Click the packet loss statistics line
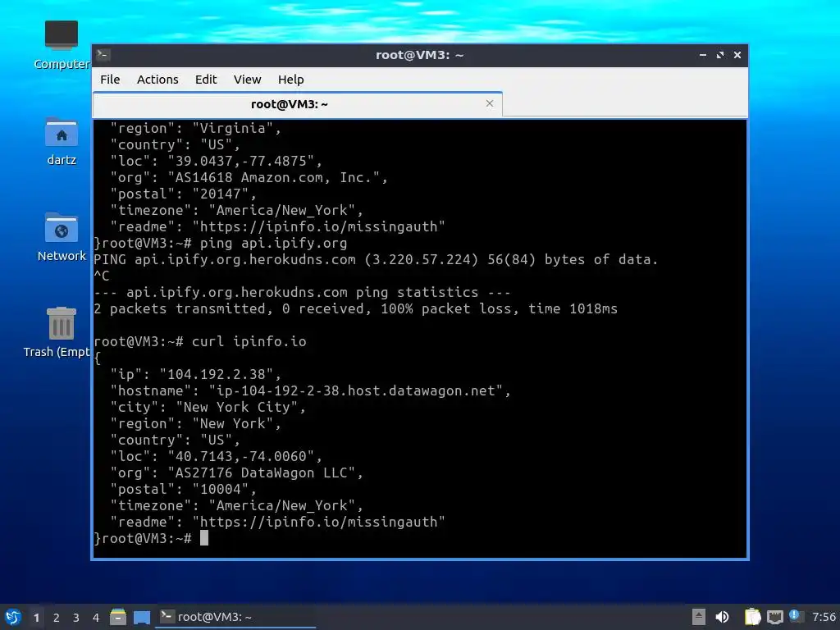Screen dimensions: 840x630 pyautogui.click(x=356, y=308)
